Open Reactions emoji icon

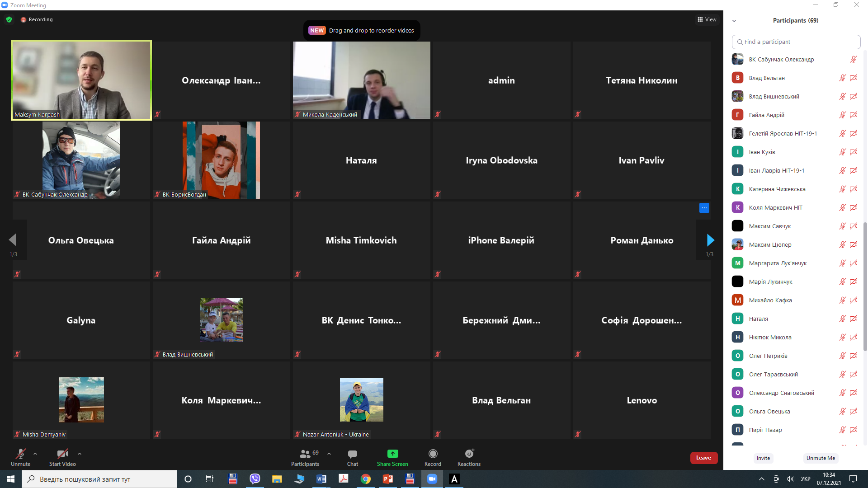click(x=469, y=454)
